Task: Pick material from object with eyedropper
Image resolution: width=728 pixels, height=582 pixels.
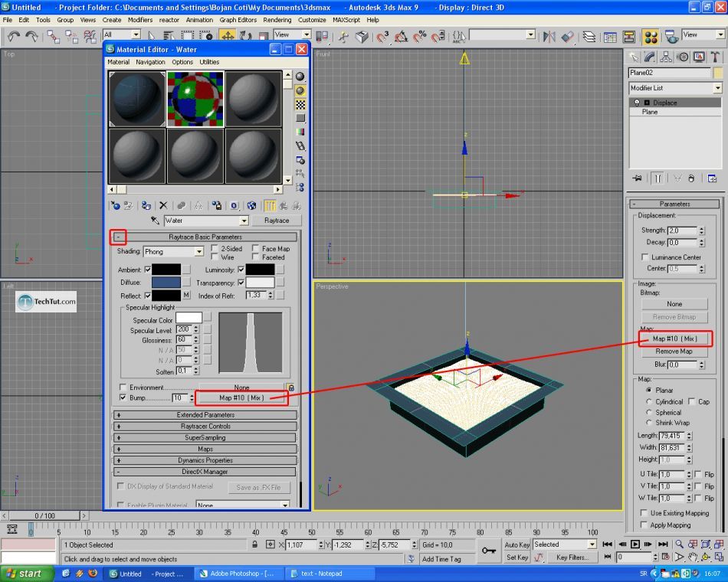Action: (154, 221)
